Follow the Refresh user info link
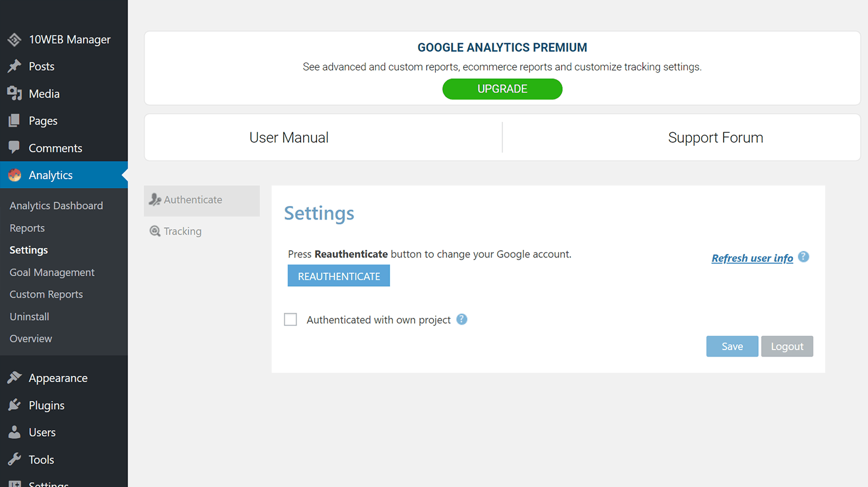The image size is (868, 487). coord(752,258)
